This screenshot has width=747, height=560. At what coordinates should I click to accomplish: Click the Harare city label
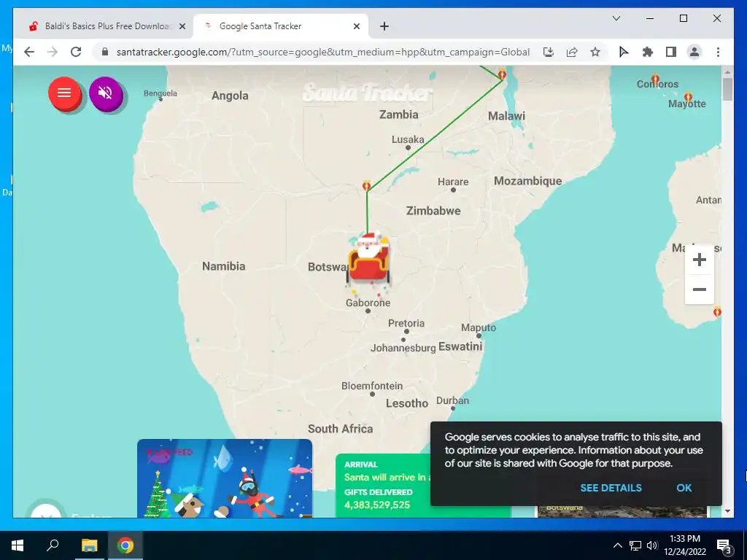click(x=452, y=182)
